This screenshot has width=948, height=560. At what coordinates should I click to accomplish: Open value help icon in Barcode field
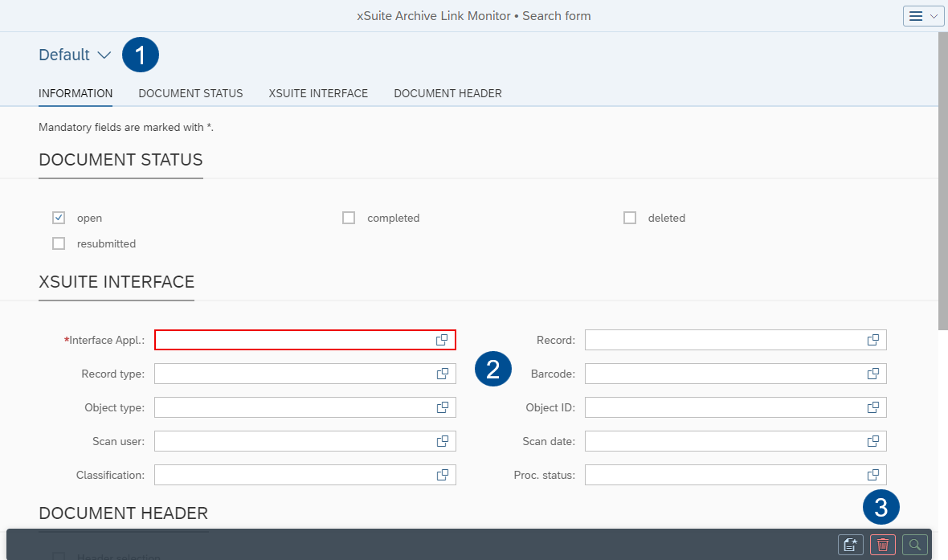click(x=872, y=374)
